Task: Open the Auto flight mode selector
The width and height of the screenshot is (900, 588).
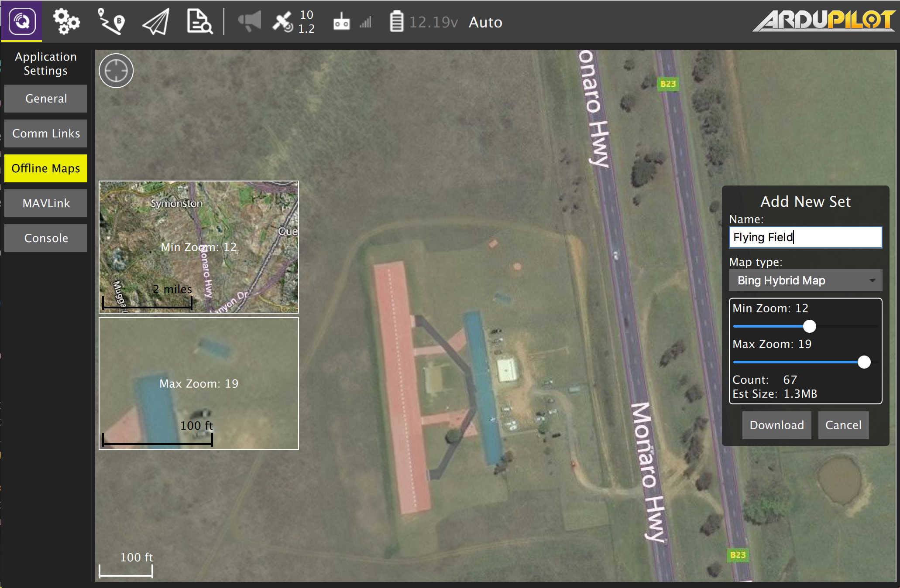Action: (485, 22)
